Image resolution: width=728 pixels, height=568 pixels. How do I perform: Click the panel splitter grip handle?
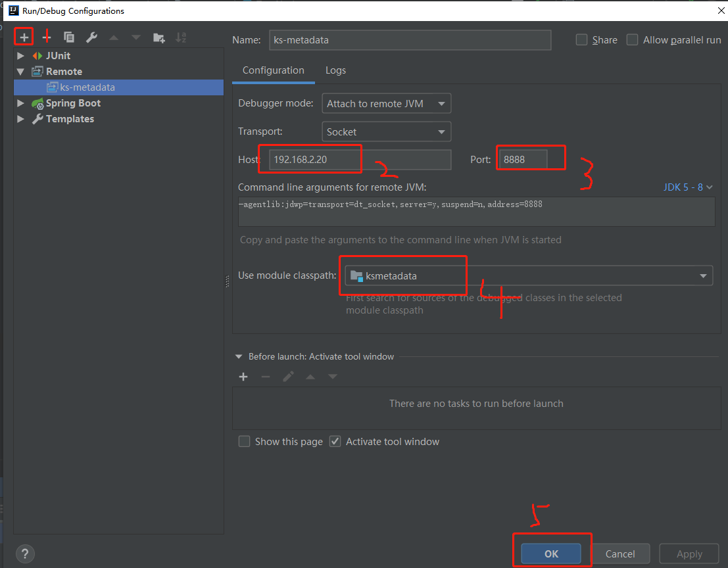tap(227, 281)
